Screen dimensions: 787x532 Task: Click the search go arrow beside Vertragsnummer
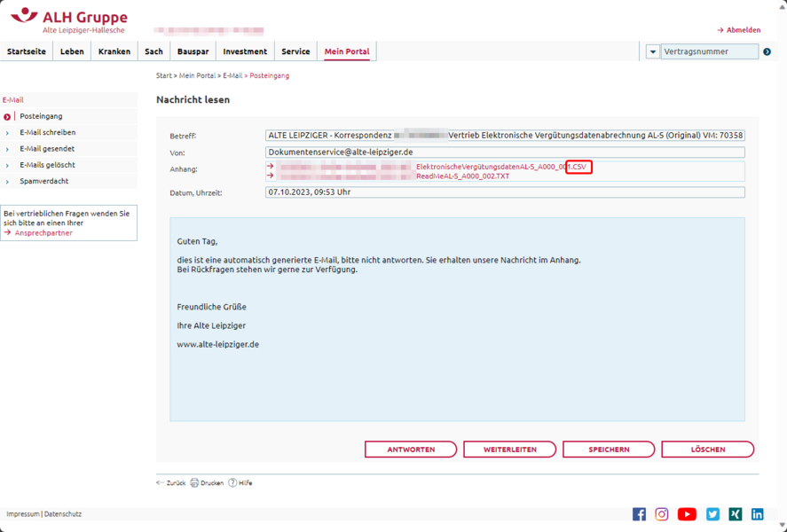click(x=767, y=51)
